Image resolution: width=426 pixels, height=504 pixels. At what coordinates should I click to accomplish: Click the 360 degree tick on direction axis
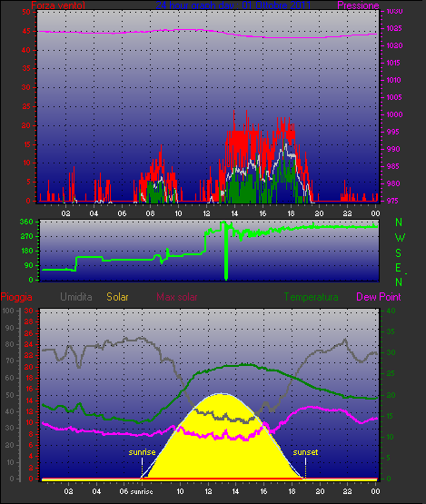26,222
